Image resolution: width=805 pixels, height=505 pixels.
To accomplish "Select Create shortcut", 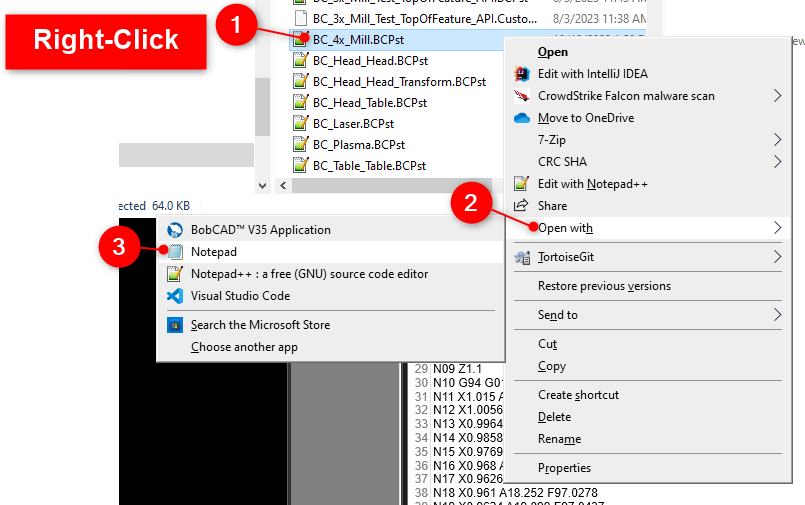I will coord(578,395).
